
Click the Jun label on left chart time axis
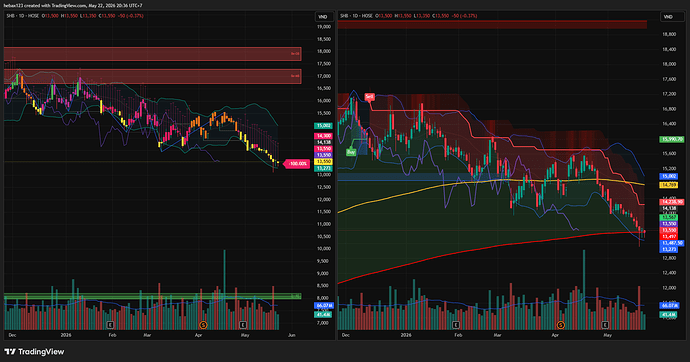coord(291,335)
